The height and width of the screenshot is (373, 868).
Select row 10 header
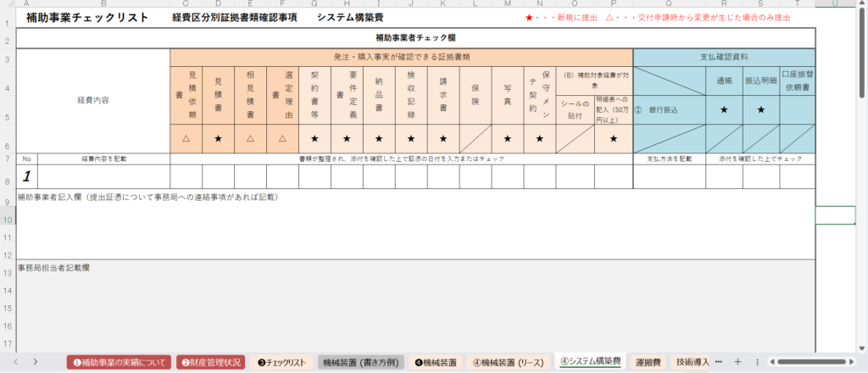[8, 220]
